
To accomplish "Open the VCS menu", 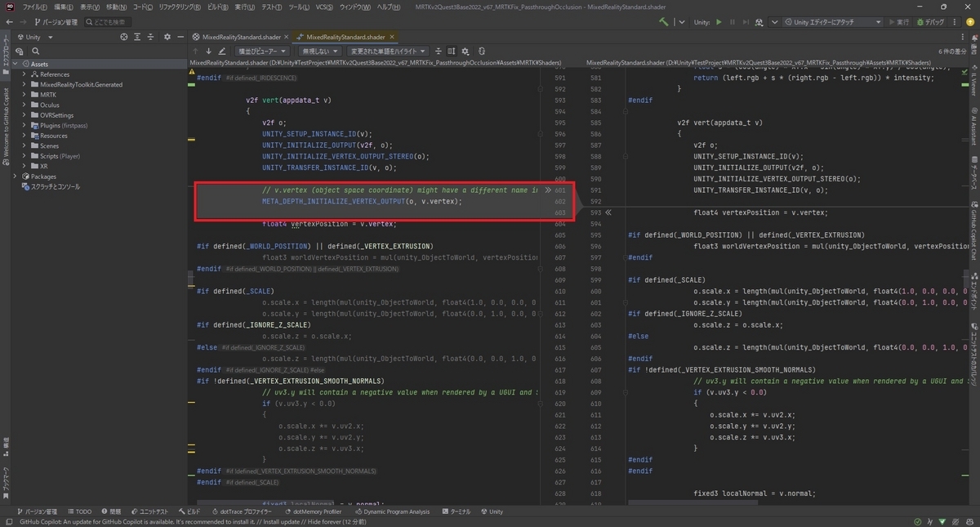I will coord(324,7).
